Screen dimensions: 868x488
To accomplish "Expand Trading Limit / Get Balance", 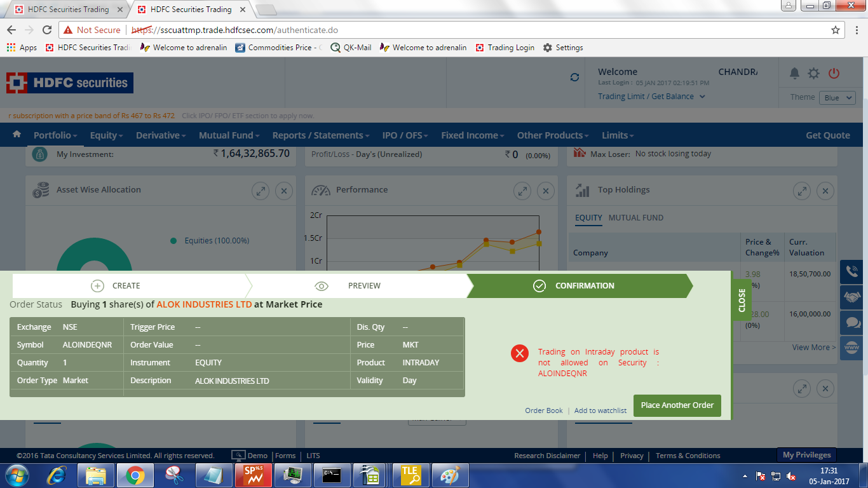I will pos(651,97).
